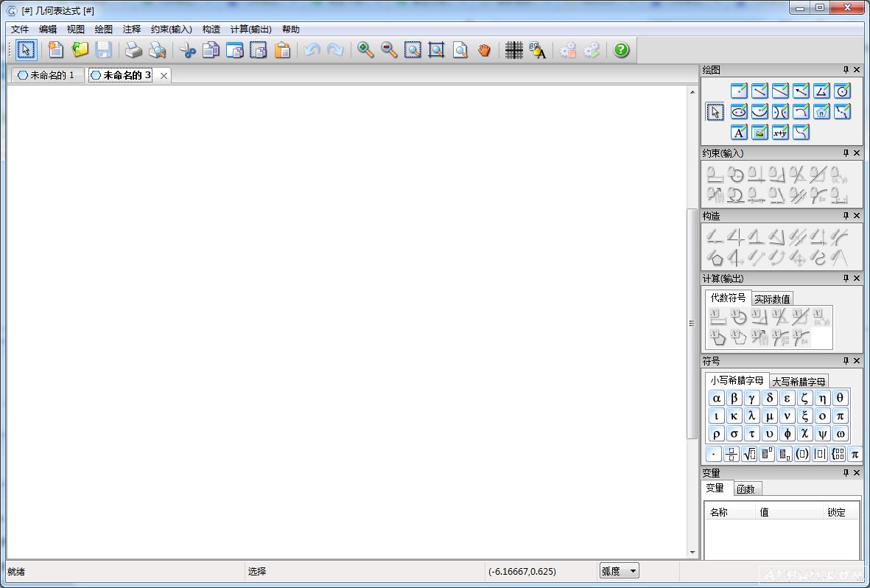Open the 函数 tab in variables panel
This screenshot has width=870, height=588.
[746, 489]
